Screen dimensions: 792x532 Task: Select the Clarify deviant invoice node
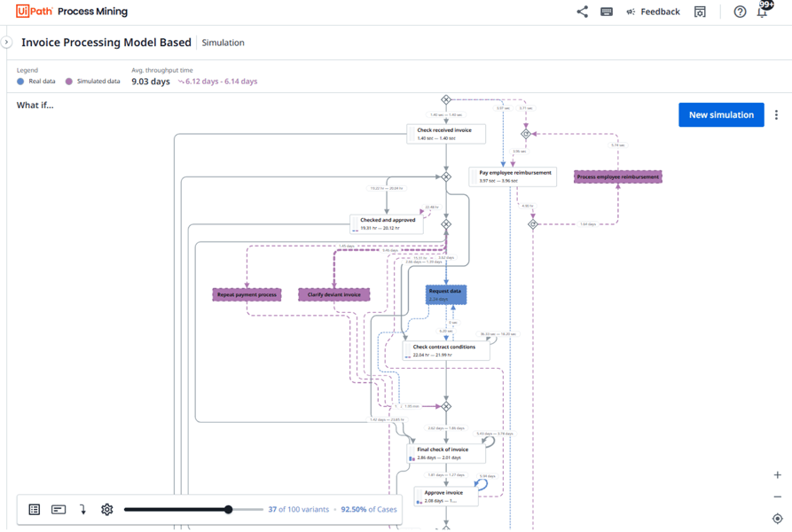(x=333, y=294)
